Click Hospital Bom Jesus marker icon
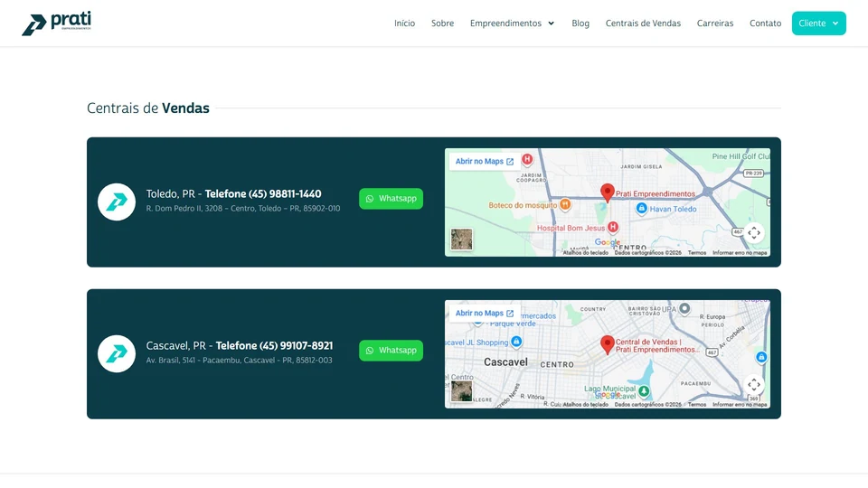This screenshot has width=868, height=488. (x=613, y=227)
